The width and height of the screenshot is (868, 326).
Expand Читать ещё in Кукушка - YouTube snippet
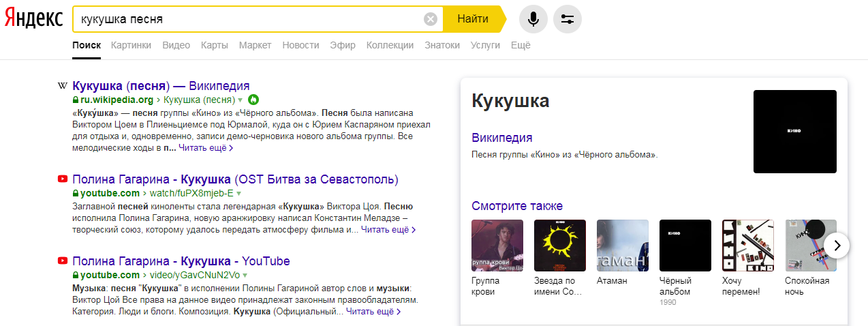373,312
